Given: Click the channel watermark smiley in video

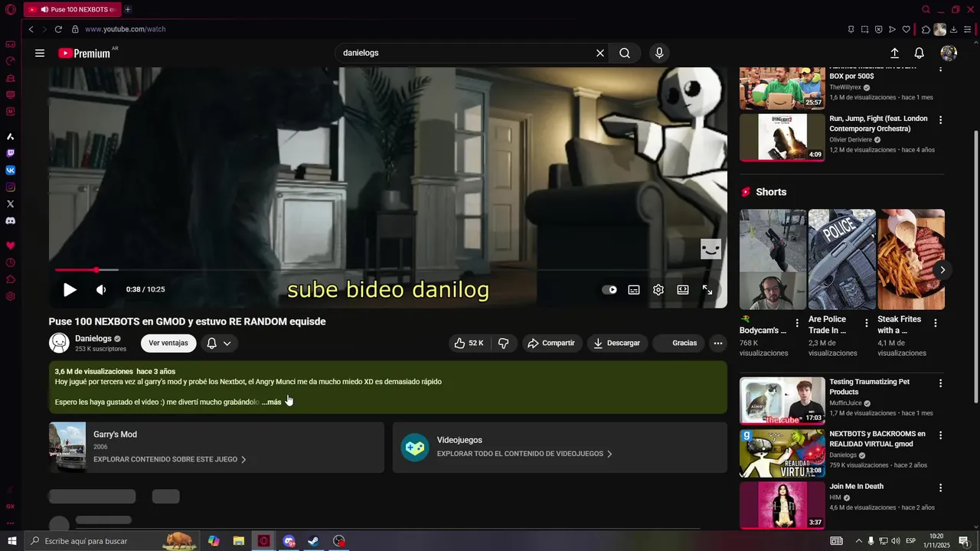Looking at the screenshot, I should pyautogui.click(x=710, y=249).
